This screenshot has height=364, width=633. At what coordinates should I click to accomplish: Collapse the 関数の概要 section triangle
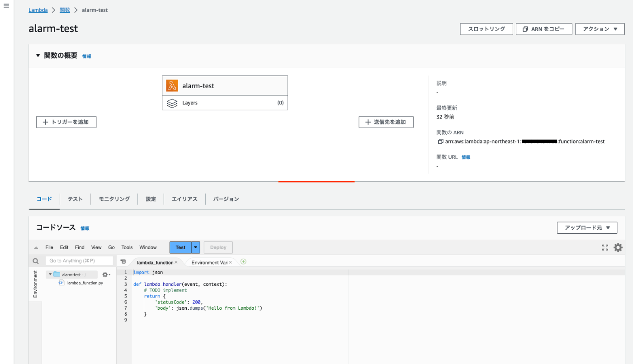click(x=38, y=56)
